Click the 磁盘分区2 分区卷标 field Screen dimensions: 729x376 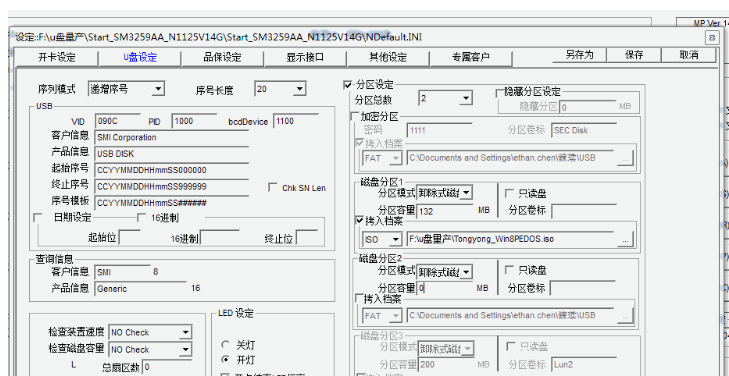pyautogui.click(x=583, y=288)
